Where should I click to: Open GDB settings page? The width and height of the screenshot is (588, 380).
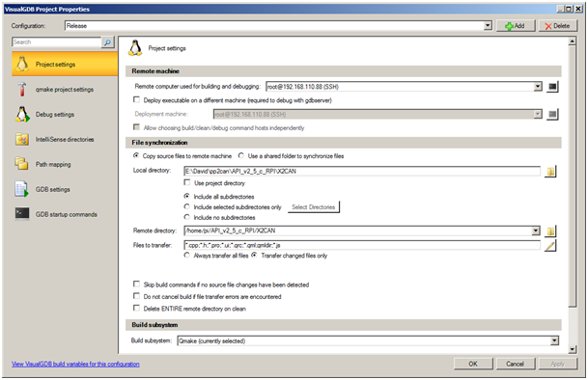pyautogui.click(x=65, y=189)
